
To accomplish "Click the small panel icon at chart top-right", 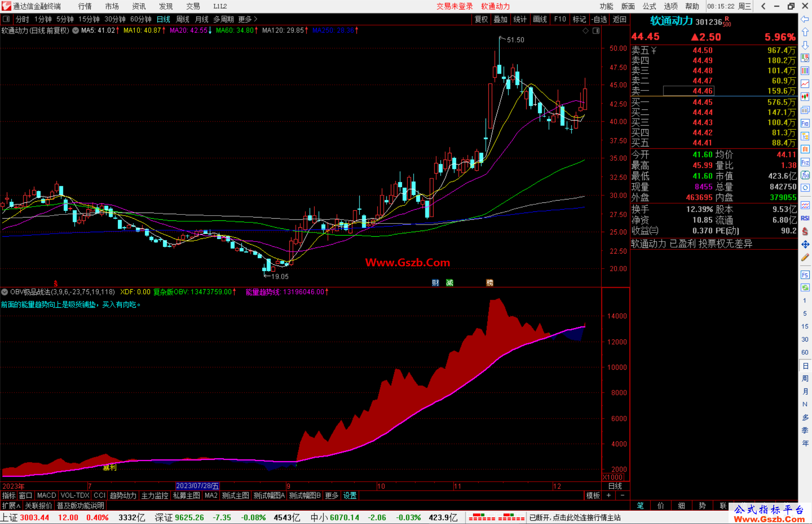I will tap(596, 30).
